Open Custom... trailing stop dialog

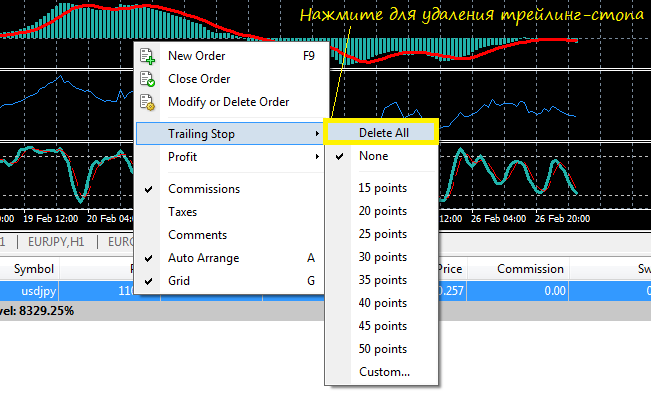point(381,372)
